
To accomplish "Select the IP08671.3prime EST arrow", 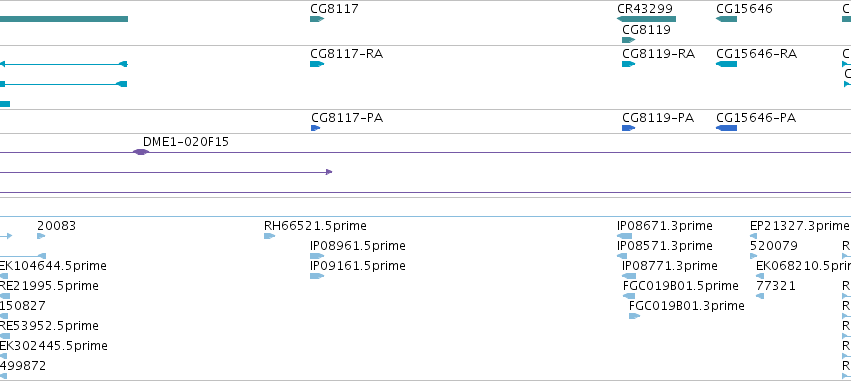I will [625, 236].
